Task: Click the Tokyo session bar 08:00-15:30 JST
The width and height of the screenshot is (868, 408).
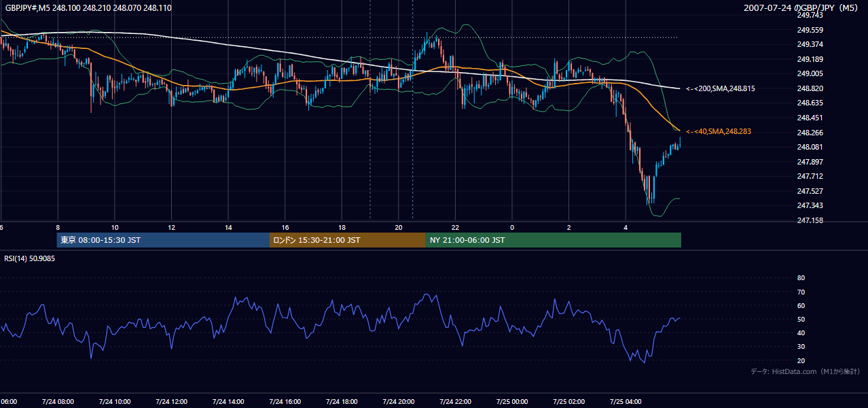Action: pos(163,240)
